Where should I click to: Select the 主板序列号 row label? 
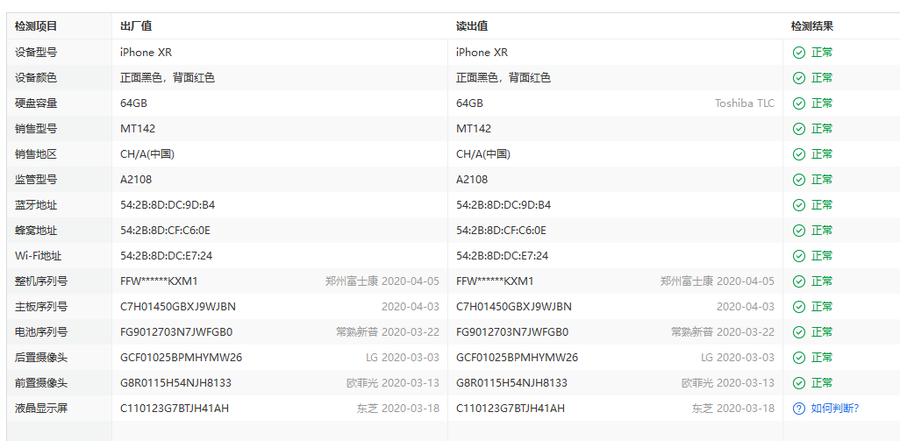click(41, 307)
